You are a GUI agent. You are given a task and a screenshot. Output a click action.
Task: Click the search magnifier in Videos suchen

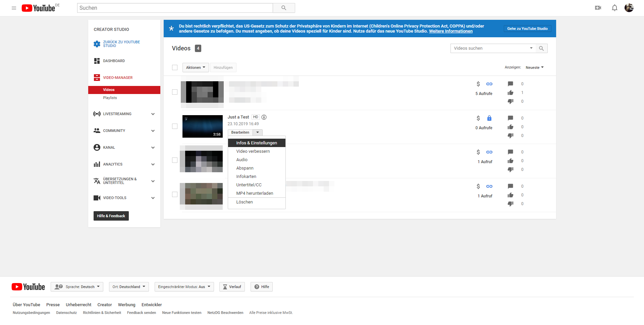tap(541, 48)
